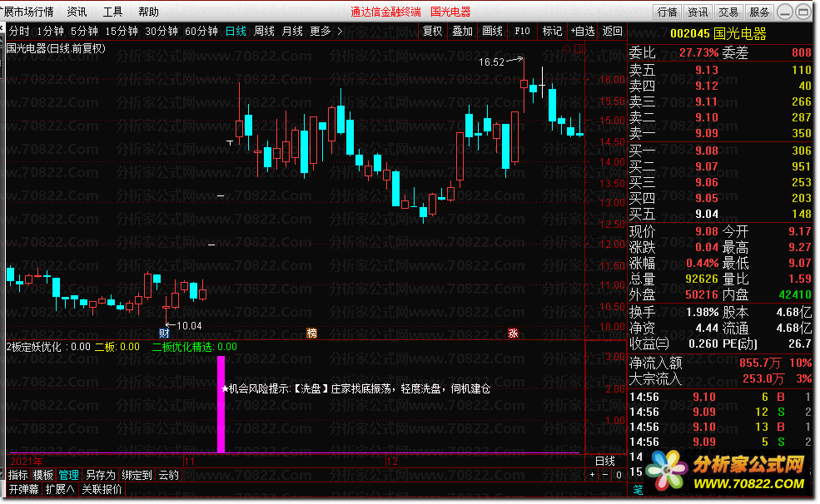The image size is (820, 504).
Task: Open the 指标 indicator tab
Action: 18,475
